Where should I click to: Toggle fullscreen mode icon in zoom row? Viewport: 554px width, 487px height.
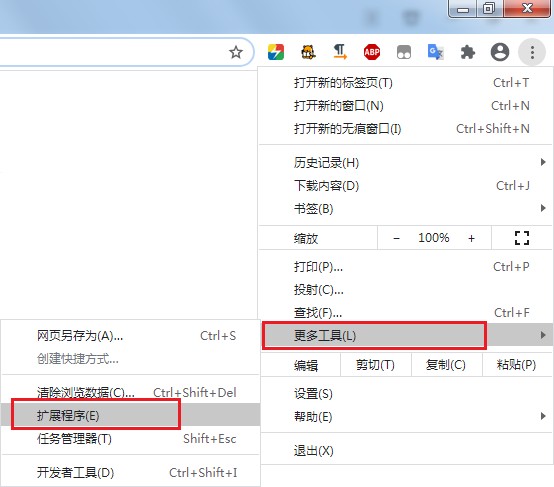coord(521,238)
